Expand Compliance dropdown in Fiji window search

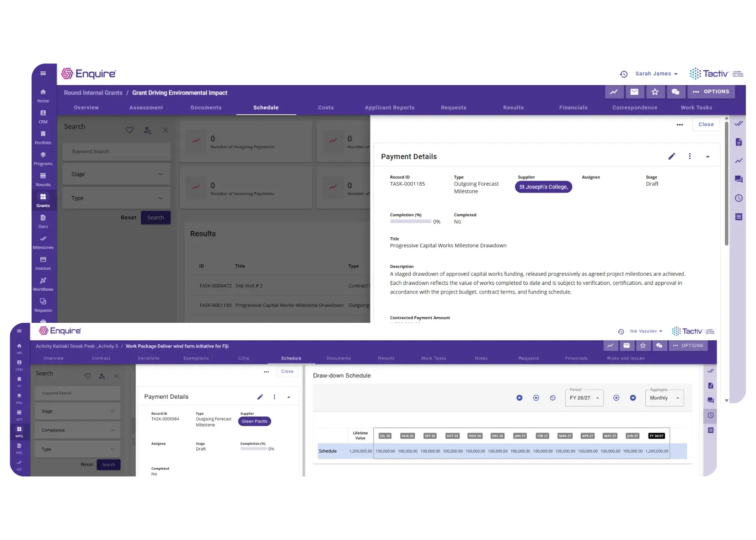tap(78, 430)
